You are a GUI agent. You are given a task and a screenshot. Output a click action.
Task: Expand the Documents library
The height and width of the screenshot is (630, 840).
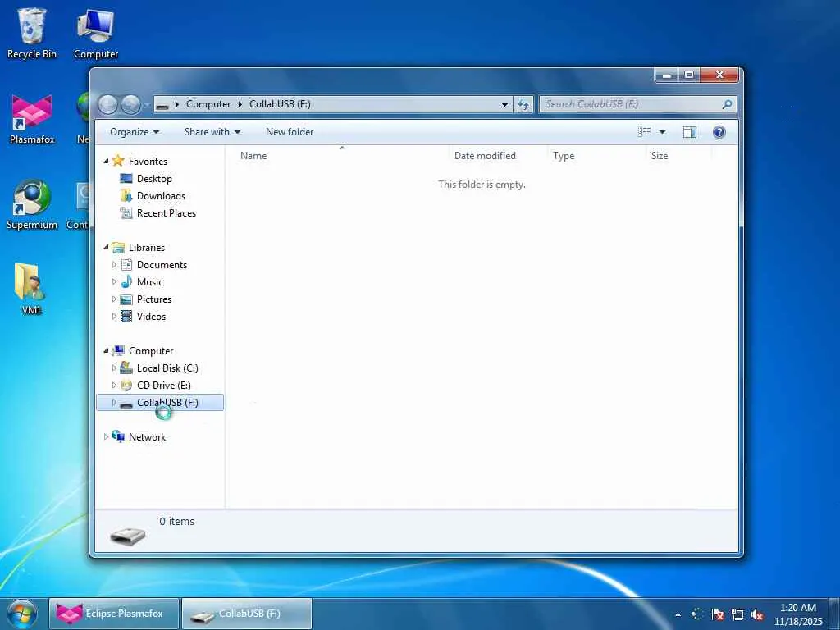pos(114,265)
